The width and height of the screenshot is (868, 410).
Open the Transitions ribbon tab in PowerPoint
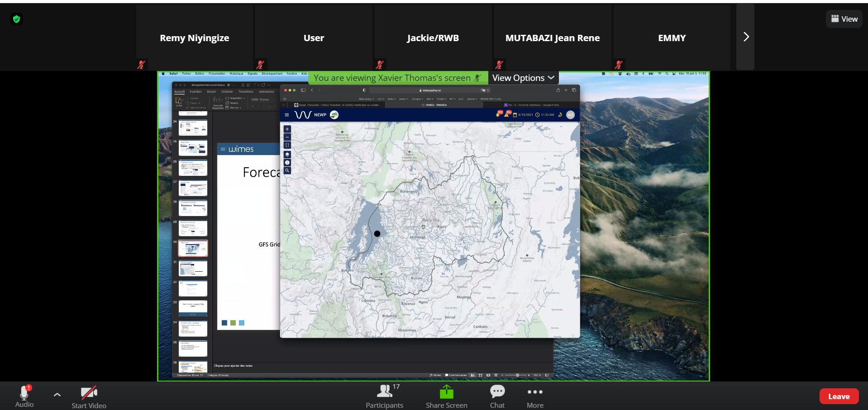coord(246,92)
